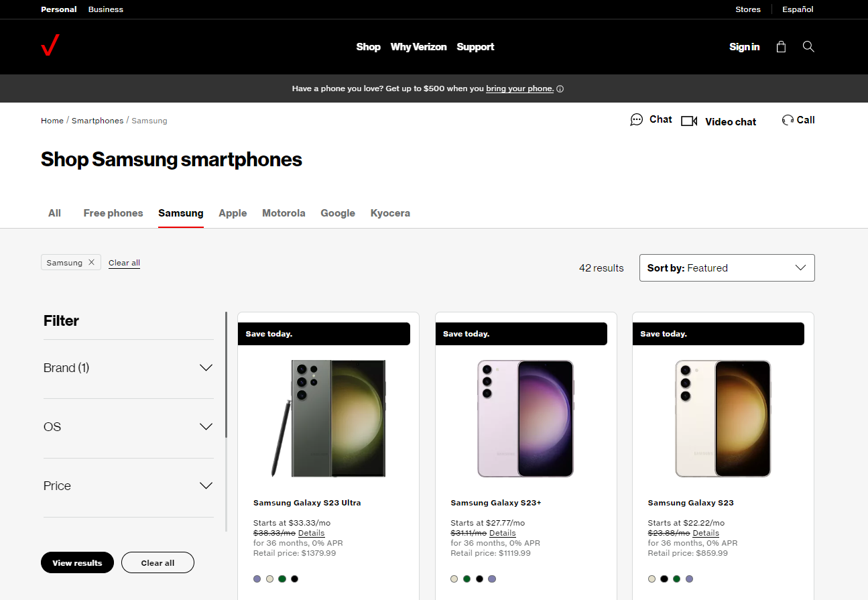Click the Samsung Galaxy S23+ title

coord(496,503)
